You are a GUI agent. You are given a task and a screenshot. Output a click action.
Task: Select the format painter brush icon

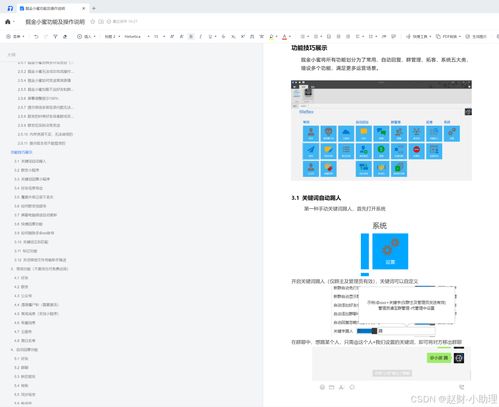pyautogui.click(x=55, y=36)
